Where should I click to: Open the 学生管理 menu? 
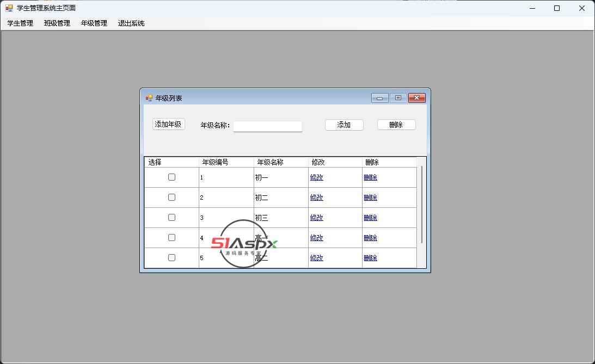[20, 23]
